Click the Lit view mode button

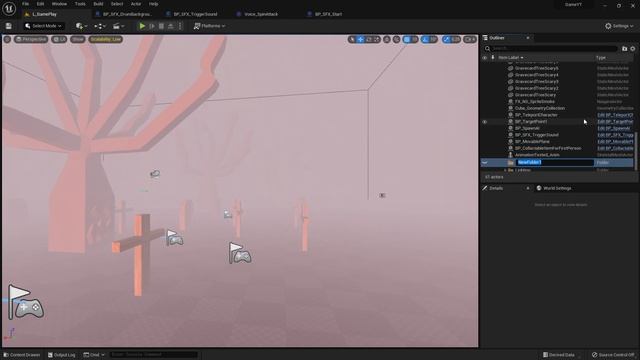coord(60,39)
